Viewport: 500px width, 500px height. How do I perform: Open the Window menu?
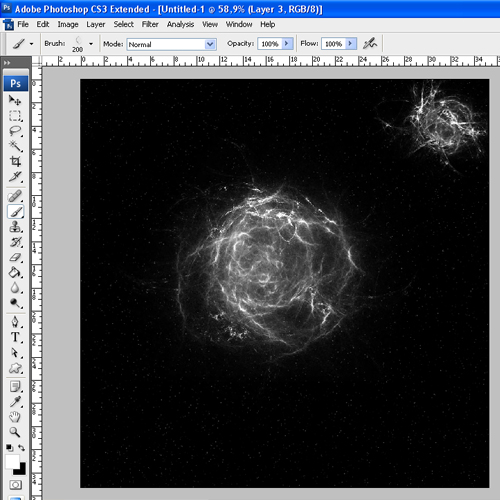[x=239, y=24]
